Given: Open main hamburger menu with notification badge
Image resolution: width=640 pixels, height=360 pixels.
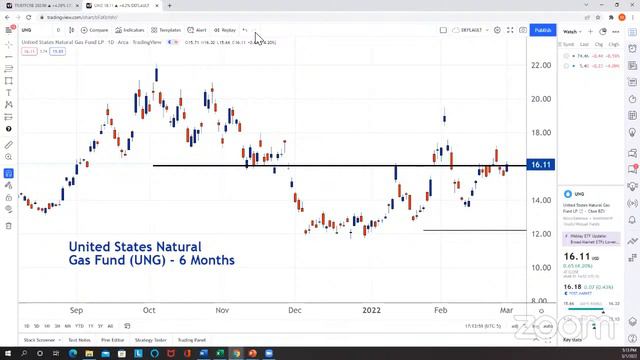Looking at the screenshot, I should tap(9, 30).
